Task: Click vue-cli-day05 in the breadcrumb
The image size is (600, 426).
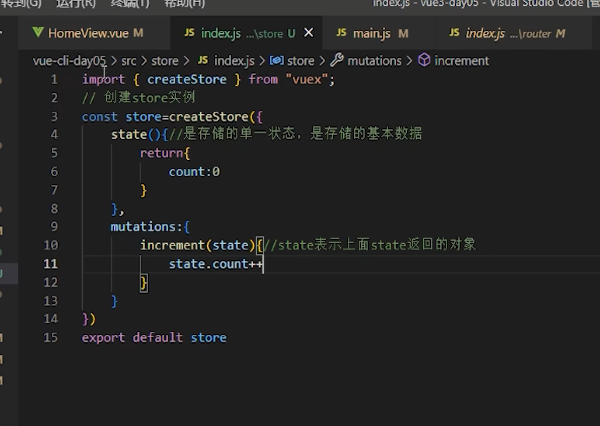Action: click(x=69, y=61)
